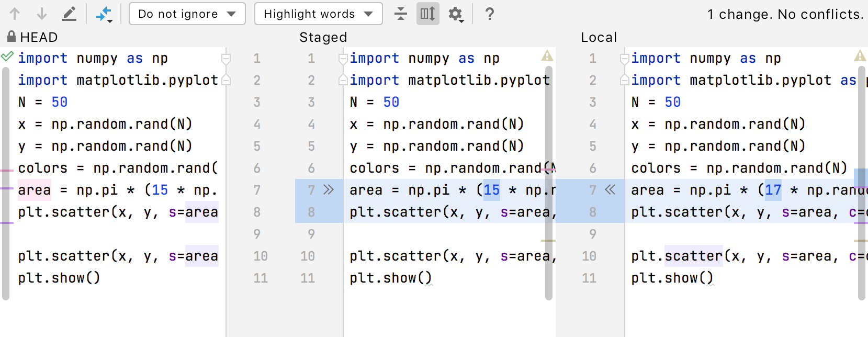Viewport: 868px width, 337px height.
Task: Click the lock icon beside HEAD
Action: 11,37
